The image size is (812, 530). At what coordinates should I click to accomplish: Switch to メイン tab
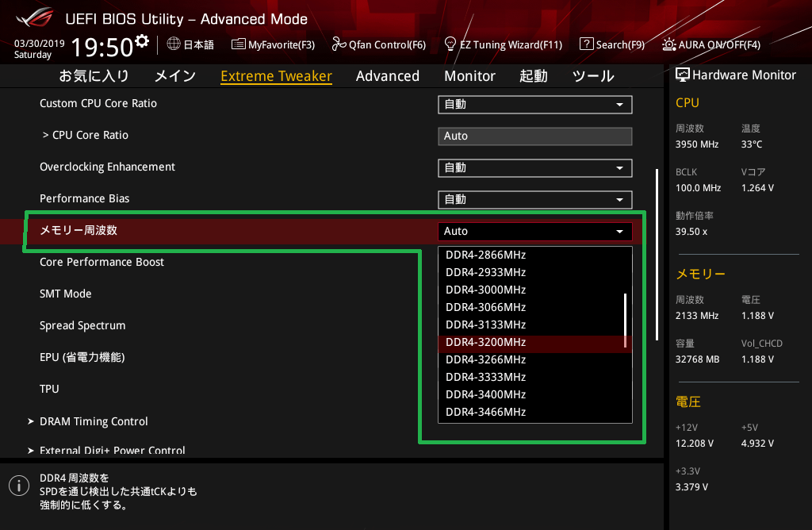(175, 75)
